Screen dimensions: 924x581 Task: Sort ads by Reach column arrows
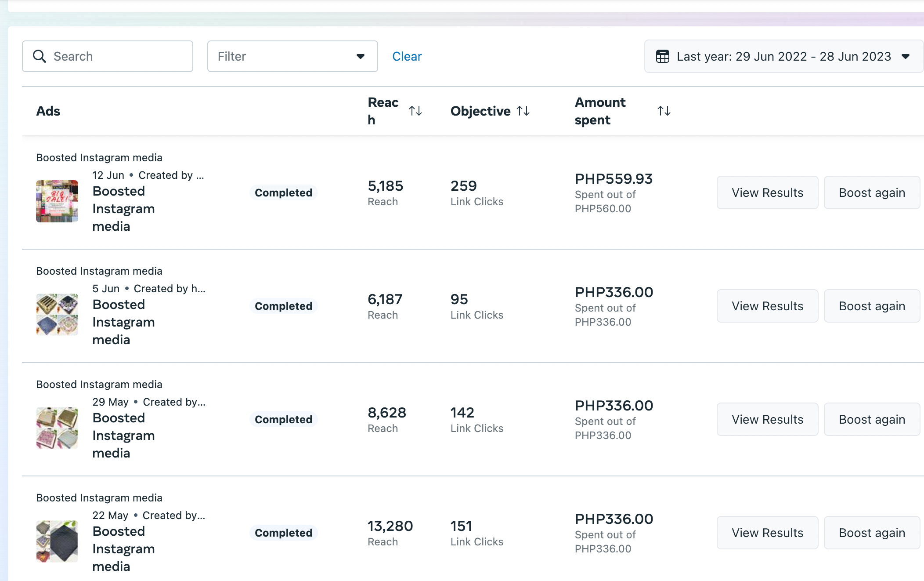pos(415,111)
